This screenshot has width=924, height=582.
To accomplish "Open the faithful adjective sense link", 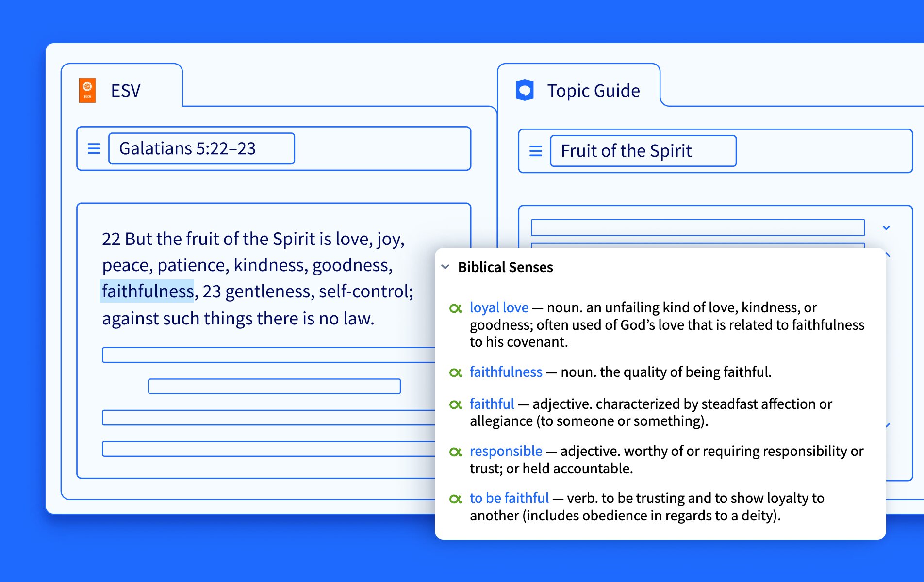I will 492,404.
